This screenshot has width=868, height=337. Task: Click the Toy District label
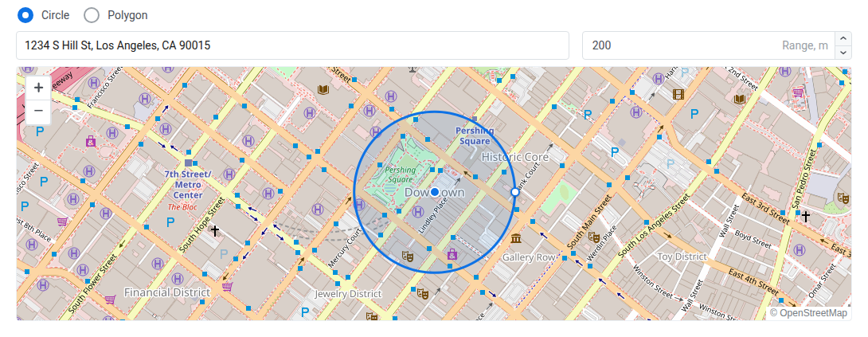coord(682,257)
